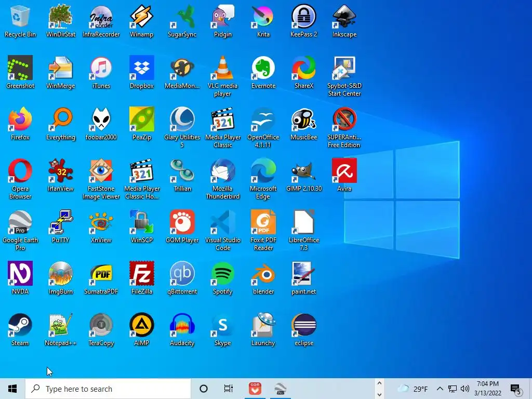Viewport: 532px width, 399px height.
Task: Select the Everything search icon
Action: (61, 124)
